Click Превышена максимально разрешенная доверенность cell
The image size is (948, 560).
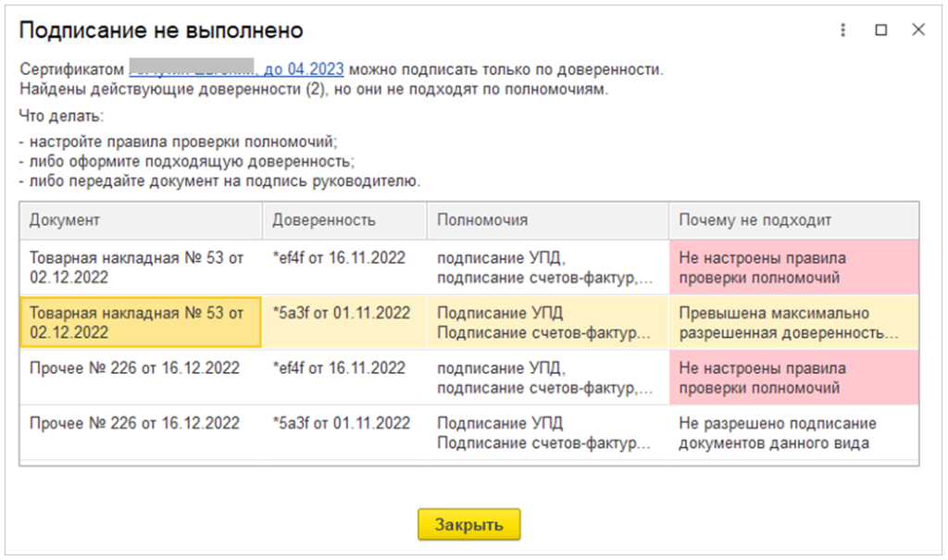click(793, 322)
